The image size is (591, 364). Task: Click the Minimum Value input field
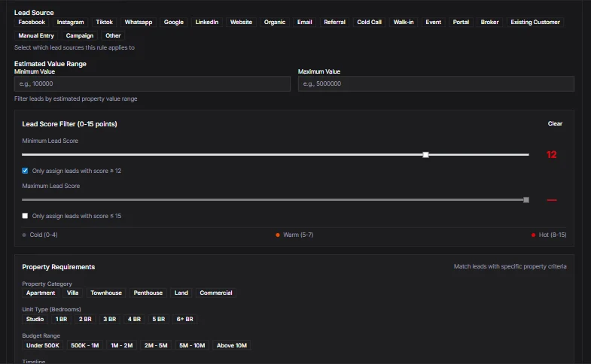152,84
